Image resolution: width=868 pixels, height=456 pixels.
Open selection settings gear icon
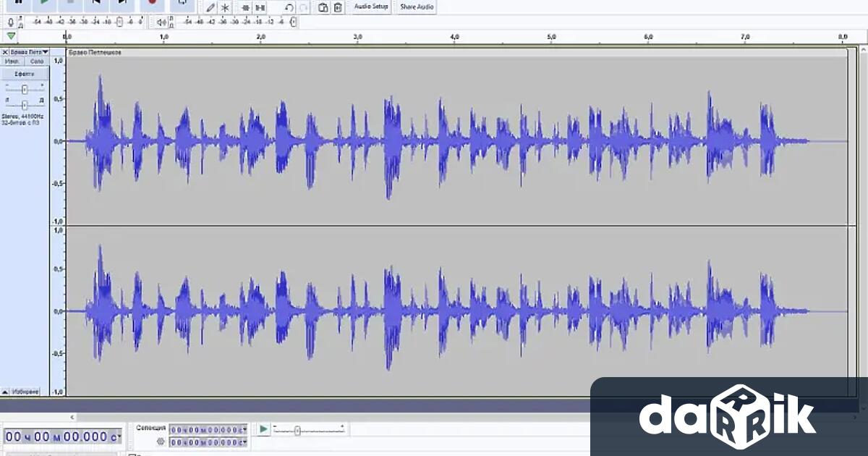(161, 441)
